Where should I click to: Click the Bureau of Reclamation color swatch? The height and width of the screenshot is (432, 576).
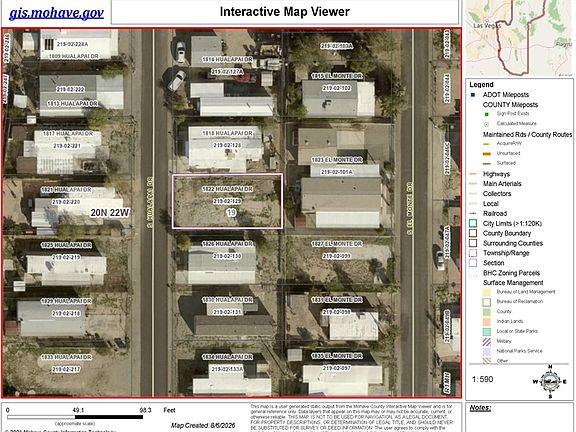click(x=487, y=302)
